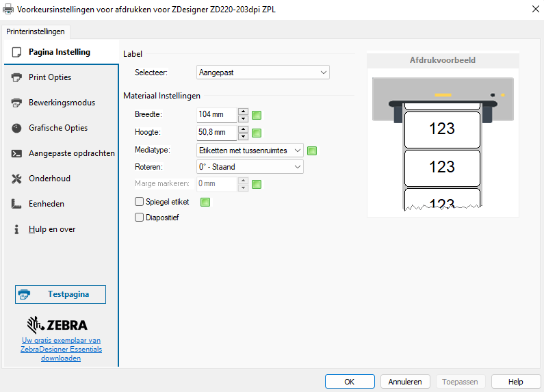Click the Hoogte input field showing 50,8 mm
Screen dimensions: 544x392
coord(216,133)
